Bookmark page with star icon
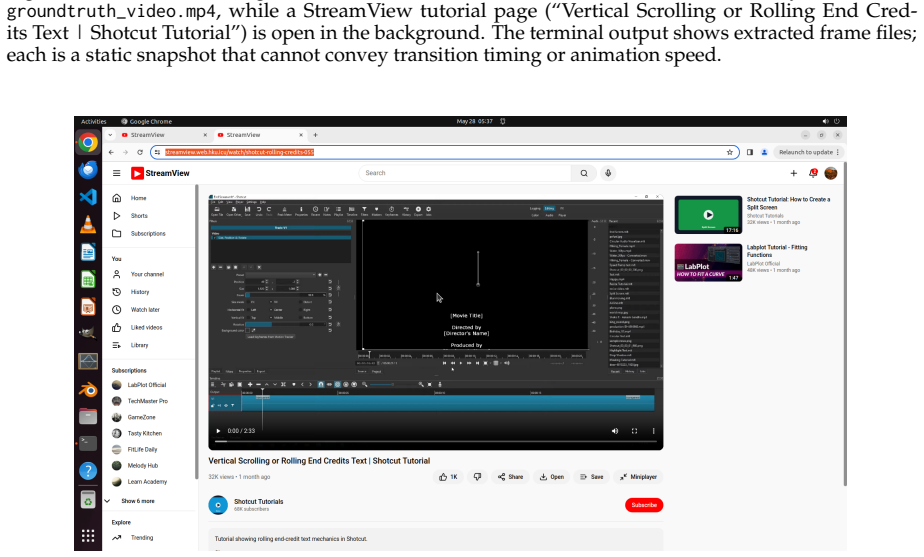 coord(730,152)
